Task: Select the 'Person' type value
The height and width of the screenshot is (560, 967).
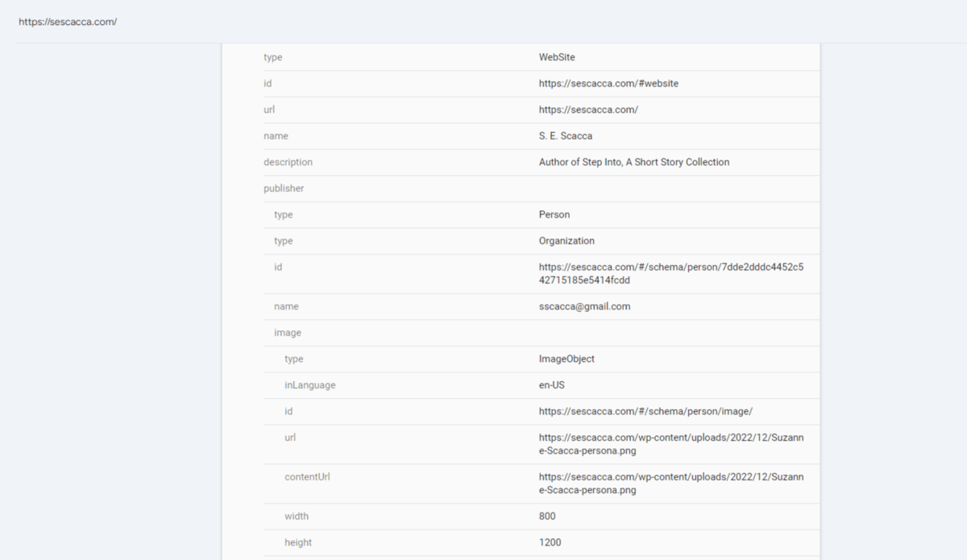Action: 554,214
